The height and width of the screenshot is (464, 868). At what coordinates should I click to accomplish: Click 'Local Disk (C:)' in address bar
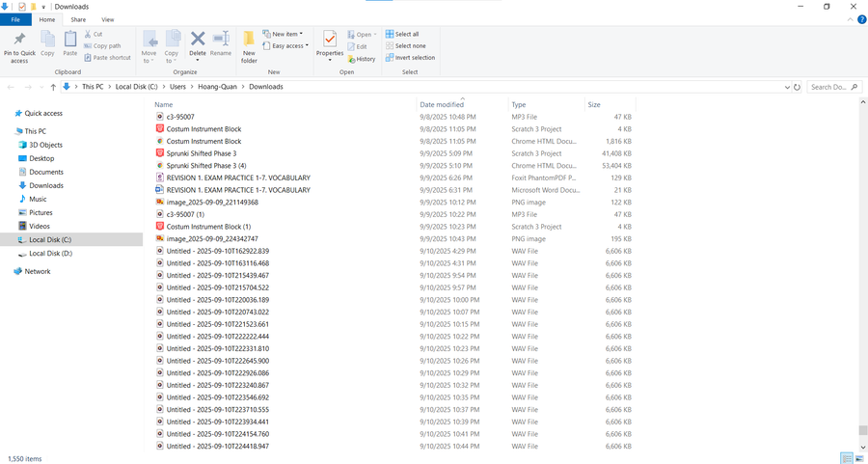click(x=136, y=87)
